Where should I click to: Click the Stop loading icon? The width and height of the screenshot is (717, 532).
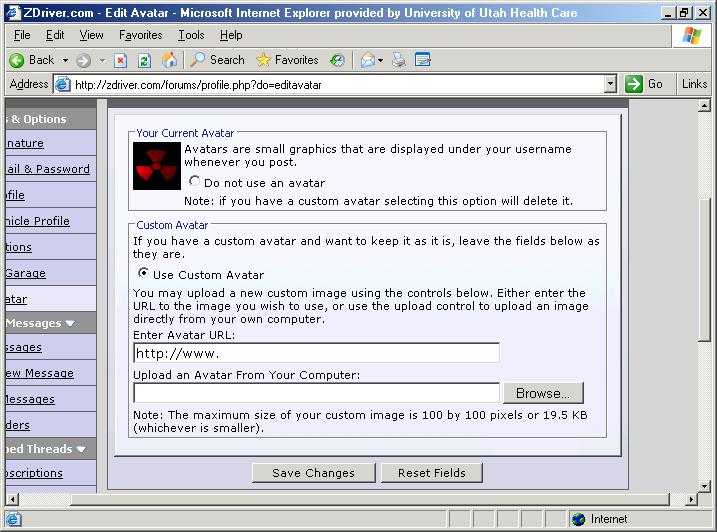tap(121, 60)
